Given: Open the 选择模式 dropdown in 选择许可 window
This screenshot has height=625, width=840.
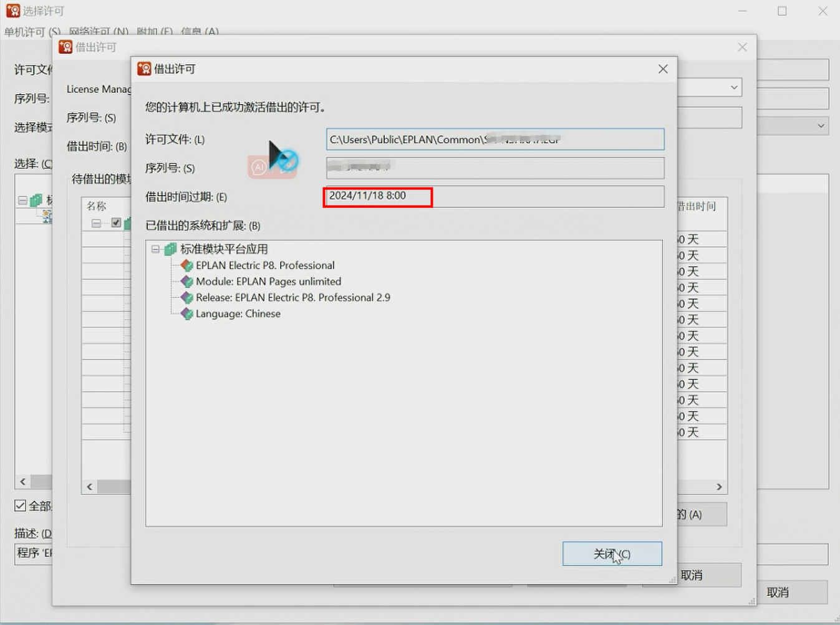Looking at the screenshot, I should 821,126.
